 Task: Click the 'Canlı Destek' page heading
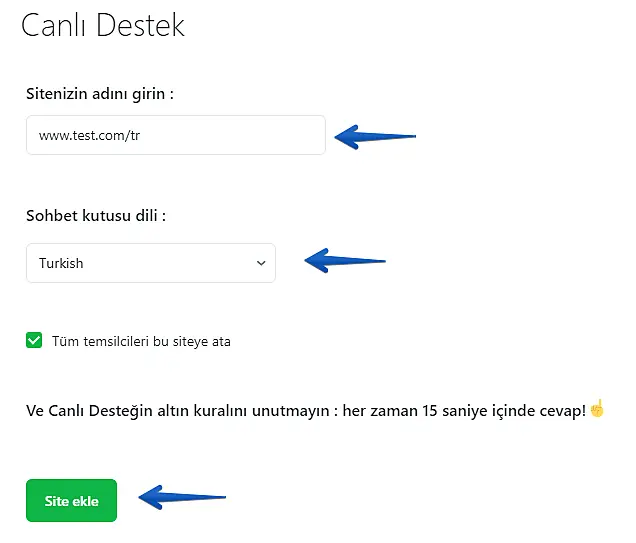pyautogui.click(x=103, y=25)
